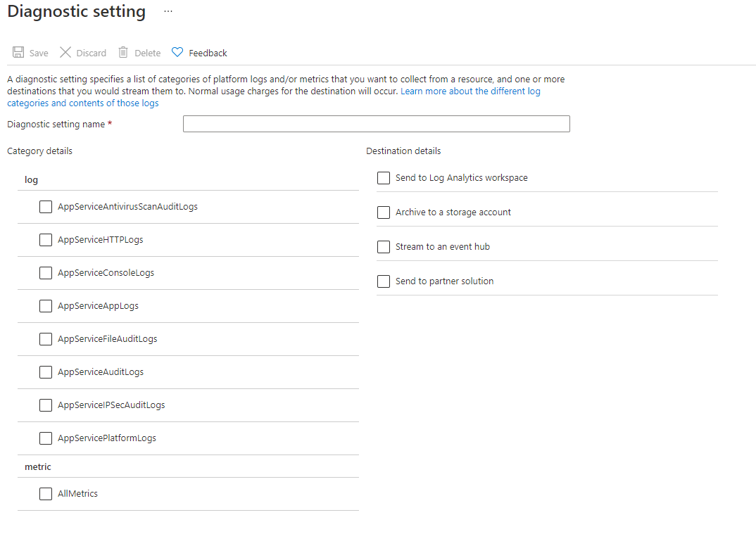Click the Discard X icon

click(65, 52)
